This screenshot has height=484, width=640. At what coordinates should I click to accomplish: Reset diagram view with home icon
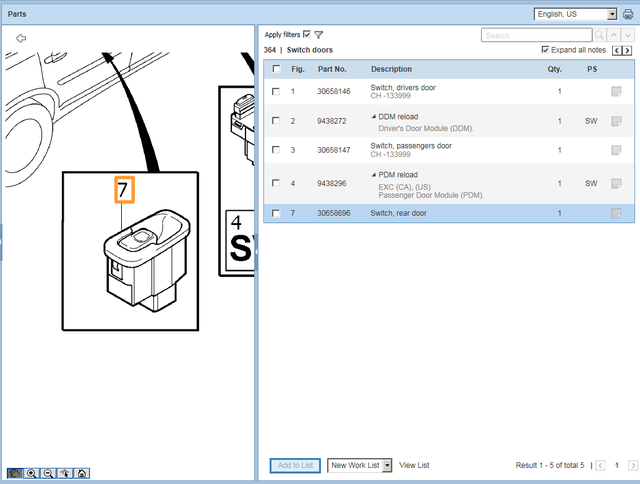click(x=80, y=473)
